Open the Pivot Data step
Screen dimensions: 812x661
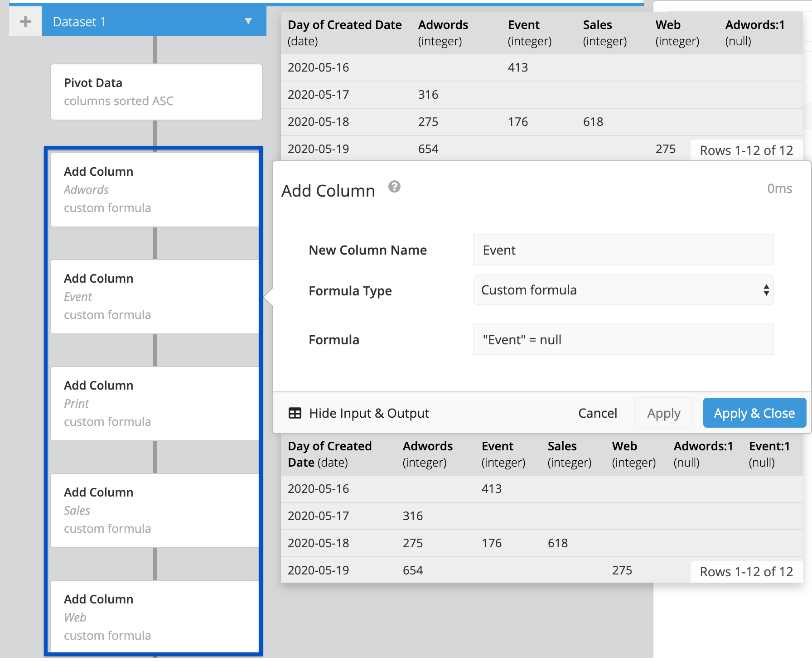pyautogui.click(x=156, y=92)
